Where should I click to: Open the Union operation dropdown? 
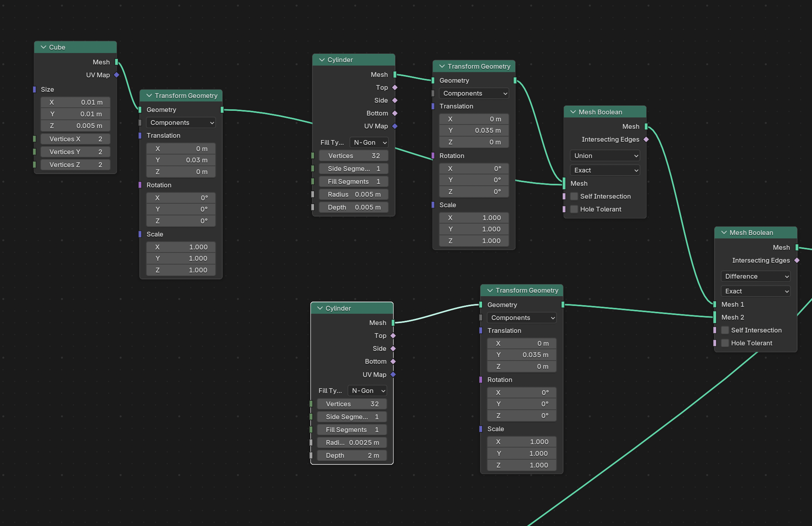click(x=605, y=156)
